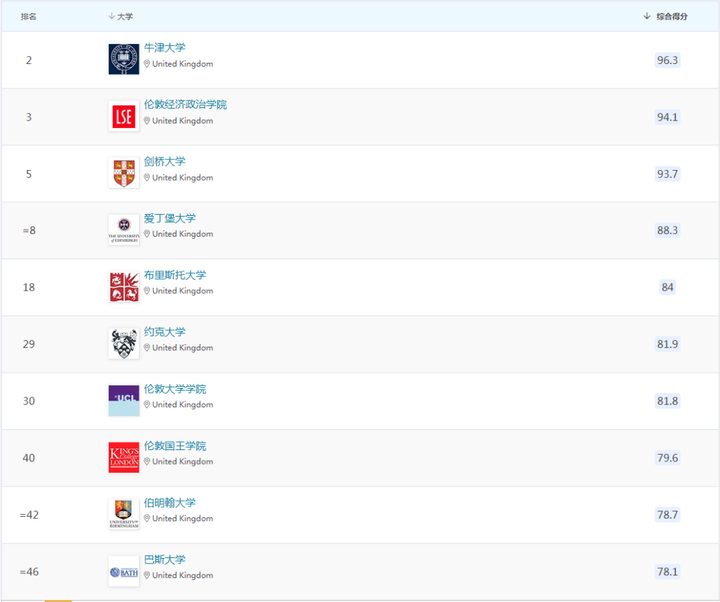The height and width of the screenshot is (602, 720).
Task: Click rank =8 for 爱丁堡大学
Action: coord(29,230)
